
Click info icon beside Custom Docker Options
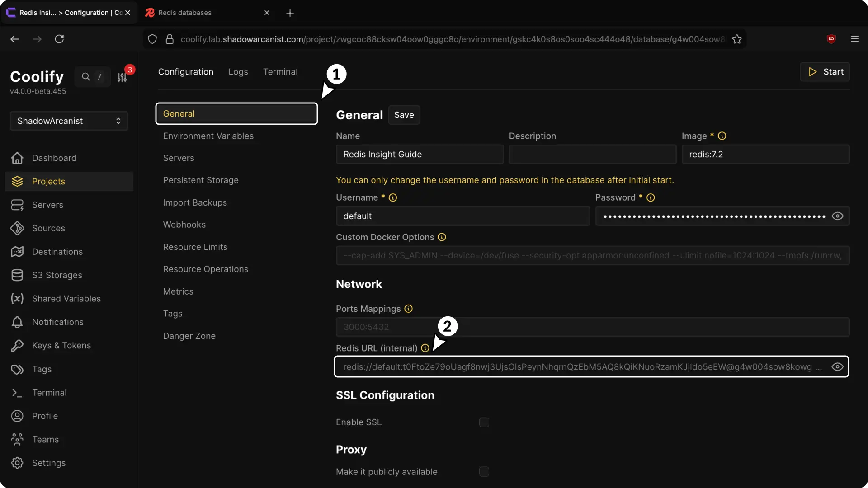tap(442, 237)
